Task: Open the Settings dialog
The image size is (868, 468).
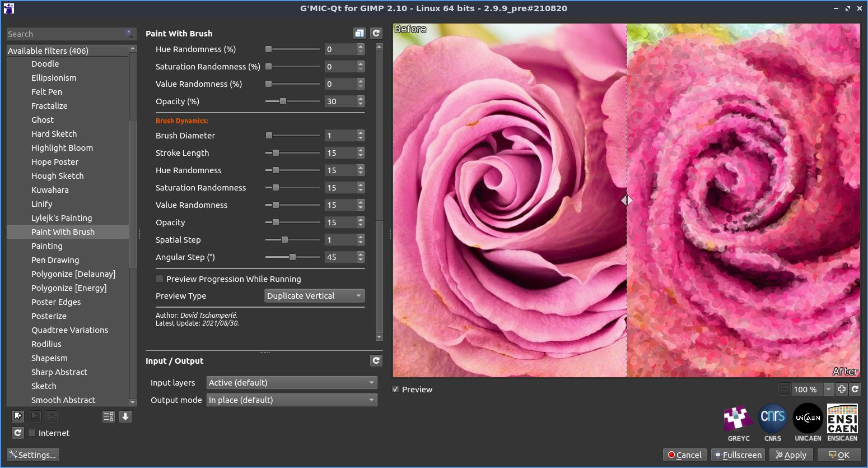Action: point(33,455)
